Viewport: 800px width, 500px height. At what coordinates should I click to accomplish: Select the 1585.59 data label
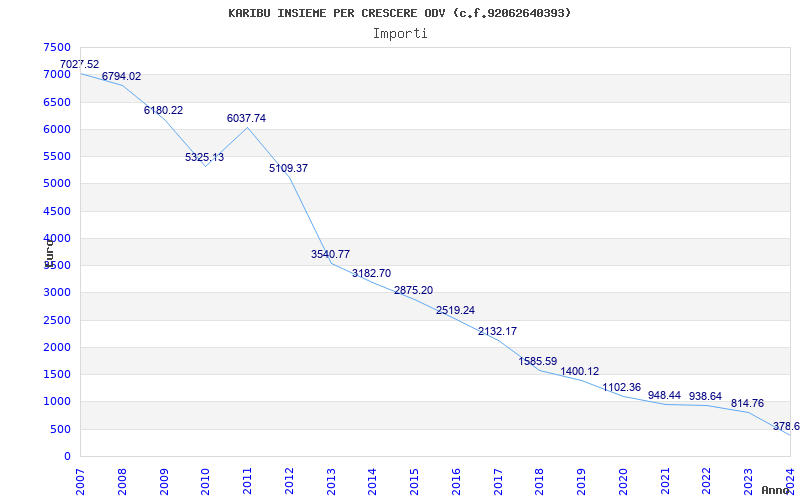pos(538,361)
